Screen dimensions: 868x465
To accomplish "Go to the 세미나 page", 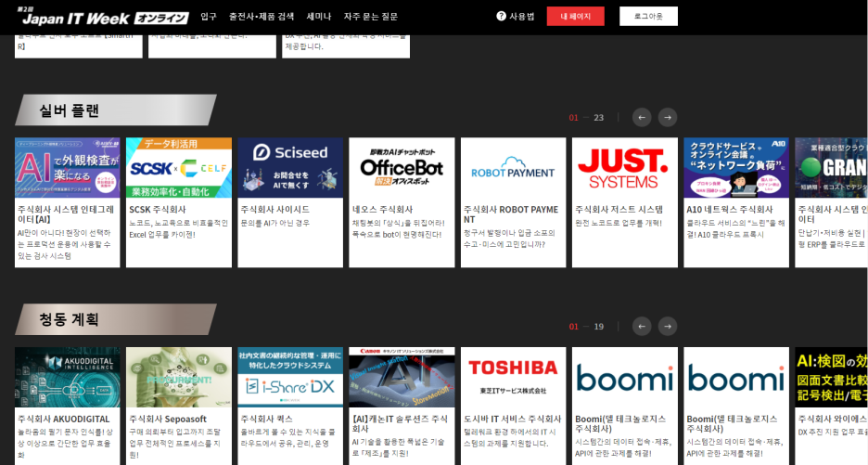I will tap(319, 17).
